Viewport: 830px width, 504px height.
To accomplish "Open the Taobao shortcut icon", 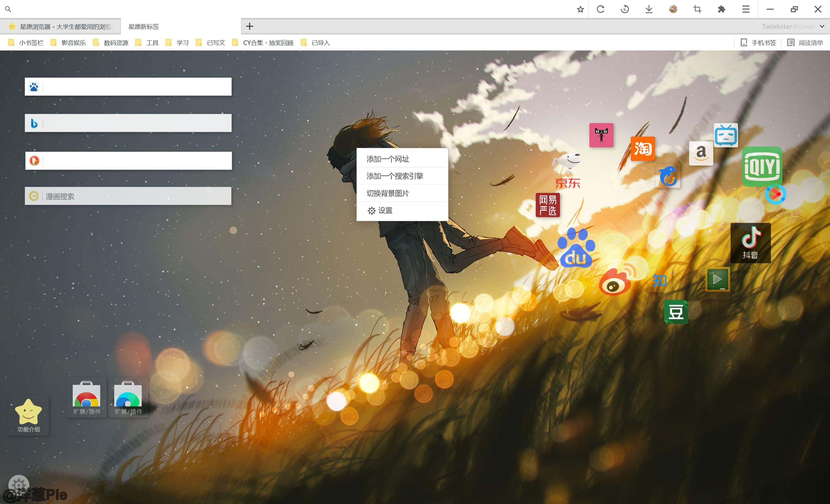I will (643, 148).
